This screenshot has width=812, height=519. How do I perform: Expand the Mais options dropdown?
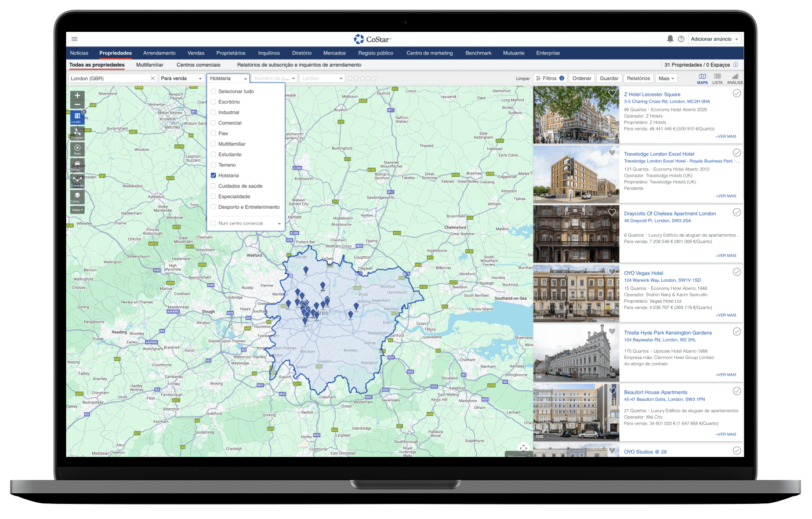pos(666,78)
